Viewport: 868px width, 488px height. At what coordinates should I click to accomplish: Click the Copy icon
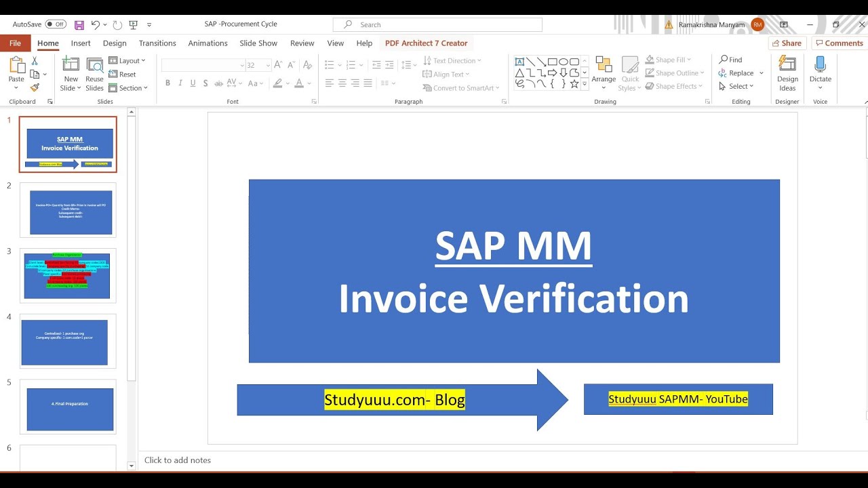35,74
